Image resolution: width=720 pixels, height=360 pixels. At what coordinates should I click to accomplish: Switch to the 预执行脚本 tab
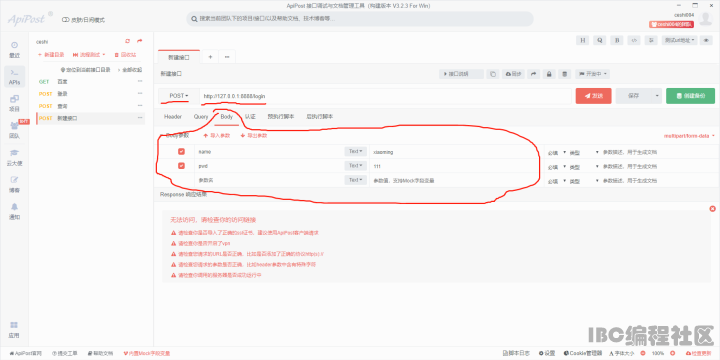pos(281,117)
